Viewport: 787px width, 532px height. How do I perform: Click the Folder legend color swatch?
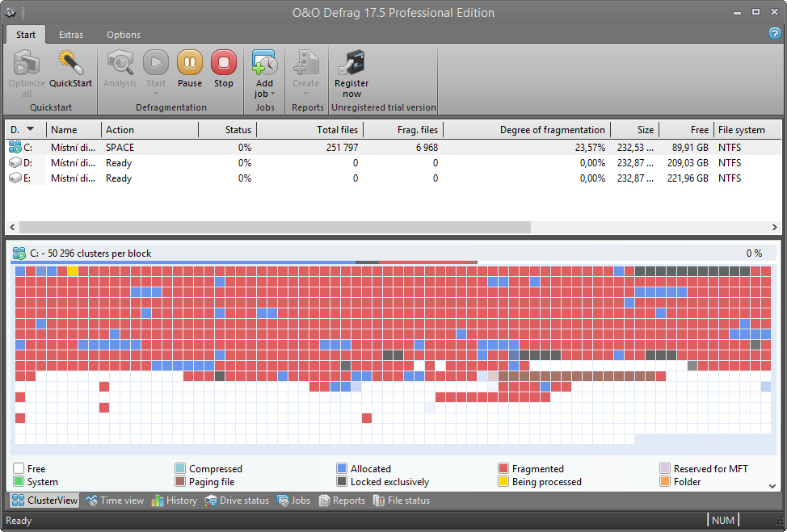pyautogui.click(x=665, y=481)
